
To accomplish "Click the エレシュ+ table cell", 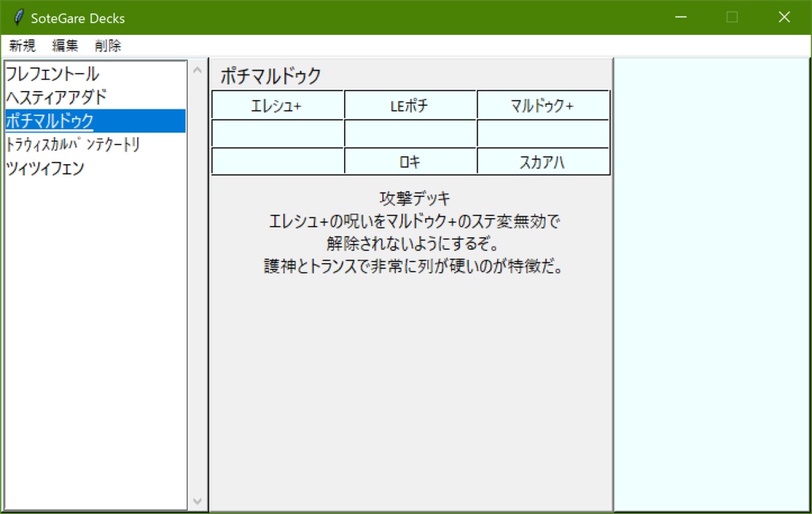I will pos(278,105).
